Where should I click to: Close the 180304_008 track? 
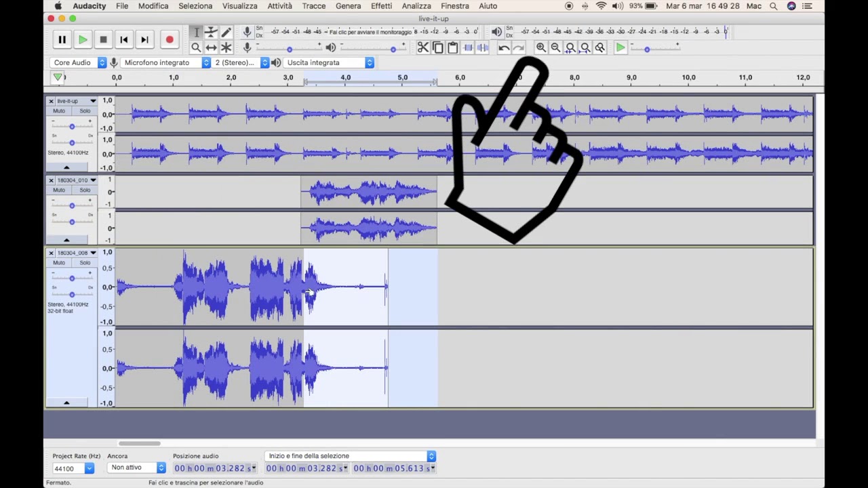tap(51, 253)
